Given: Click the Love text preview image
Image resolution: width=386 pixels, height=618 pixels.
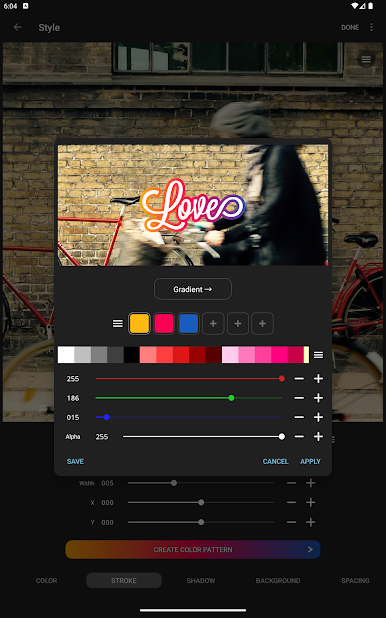Looking at the screenshot, I should pos(193,205).
